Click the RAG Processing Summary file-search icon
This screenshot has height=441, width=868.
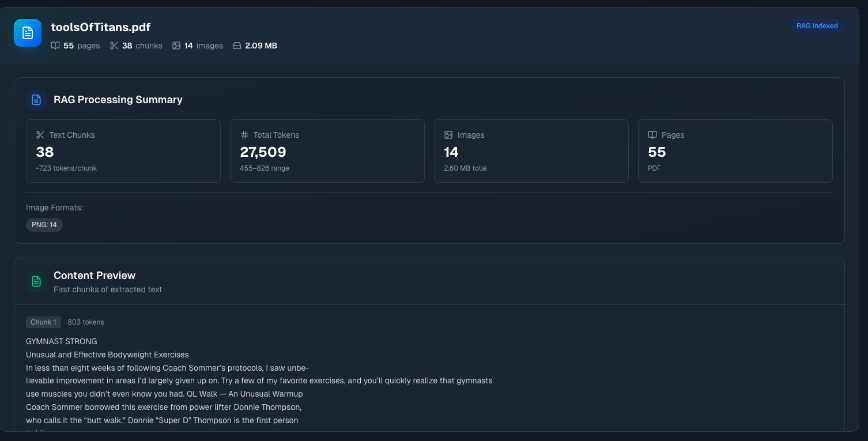click(x=36, y=100)
